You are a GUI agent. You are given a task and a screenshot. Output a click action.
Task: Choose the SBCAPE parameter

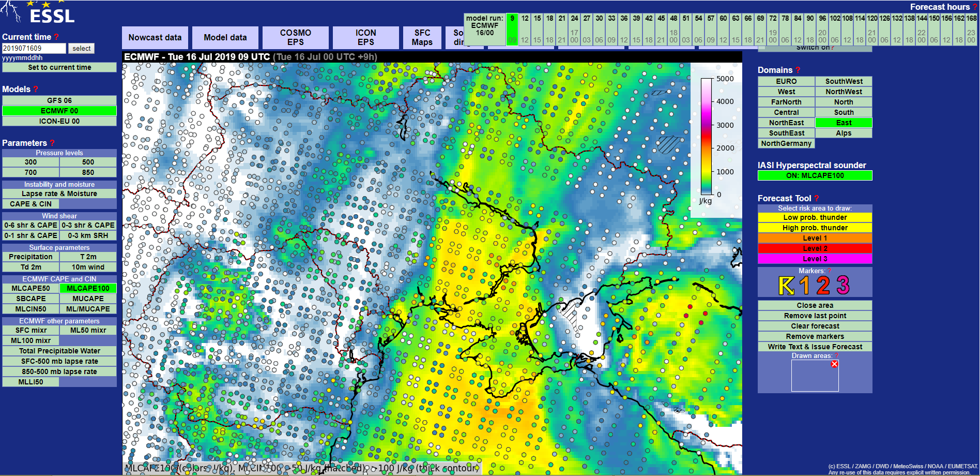[31, 299]
